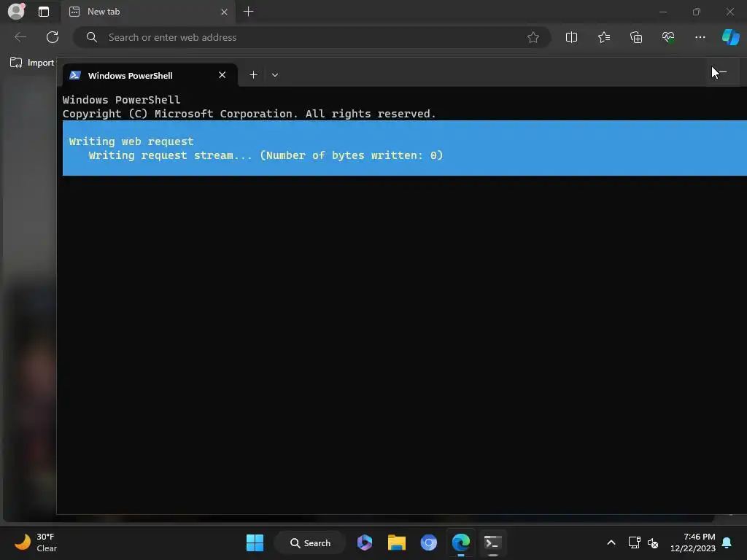Switch to Terminal on the taskbar
The width and height of the screenshot is (747, 560).
492,542
